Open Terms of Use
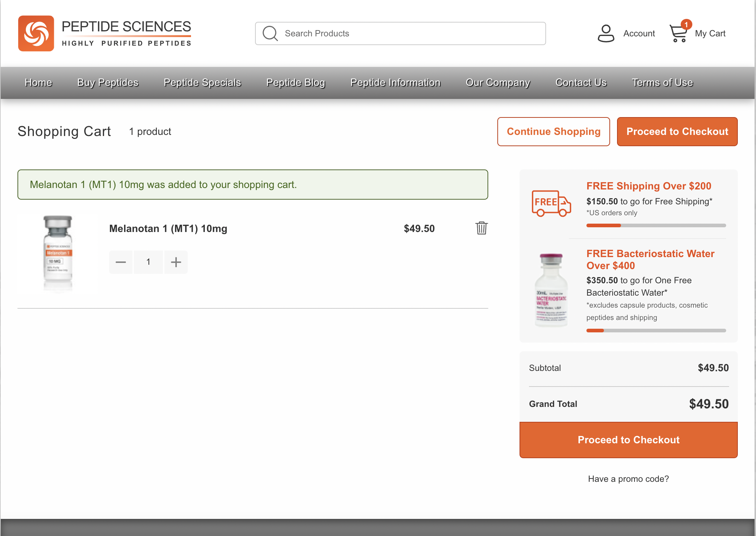 click(x=663, y=83)
